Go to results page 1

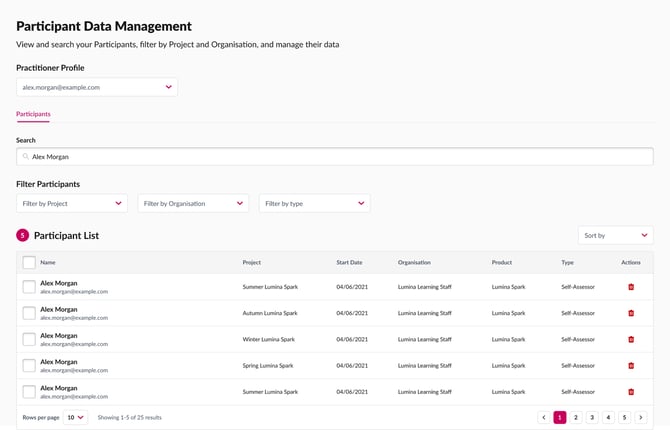[x=560, y=417]
